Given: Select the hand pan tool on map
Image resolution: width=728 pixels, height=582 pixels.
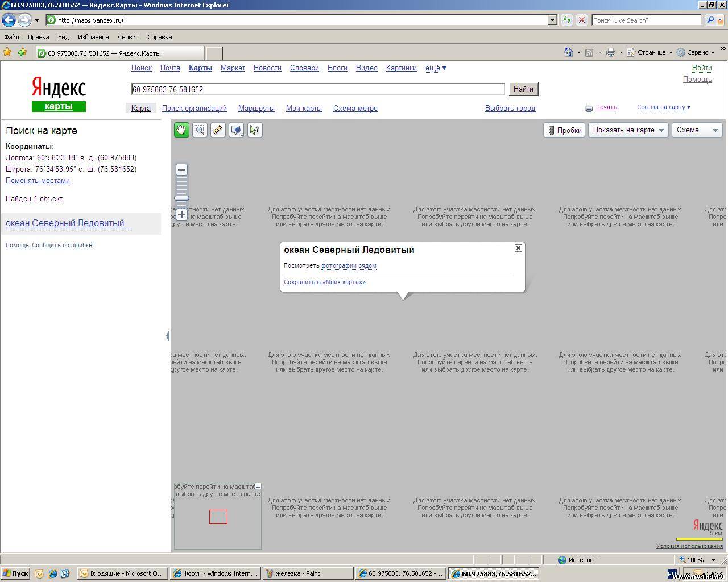Looking at the screenshot, I should [181, 130].
